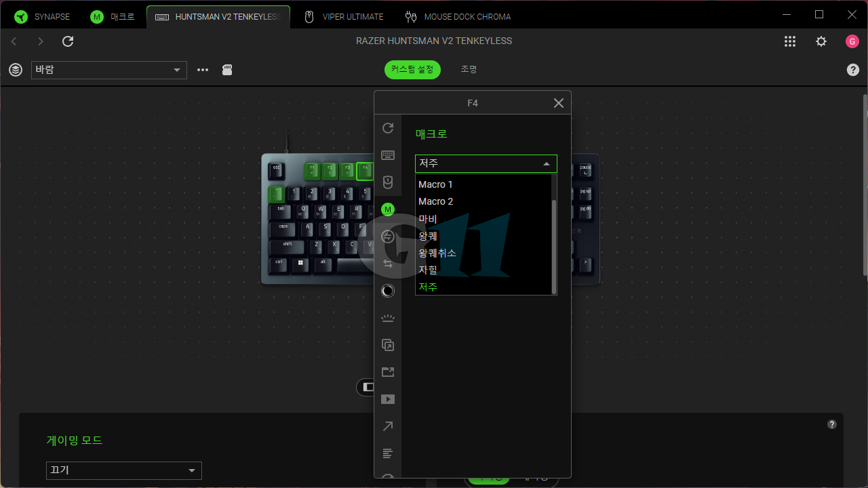This screenshot has width=868, height=488.
Task: Select the Text Function lines sidebar icon
Action: (x=388, y=453)
